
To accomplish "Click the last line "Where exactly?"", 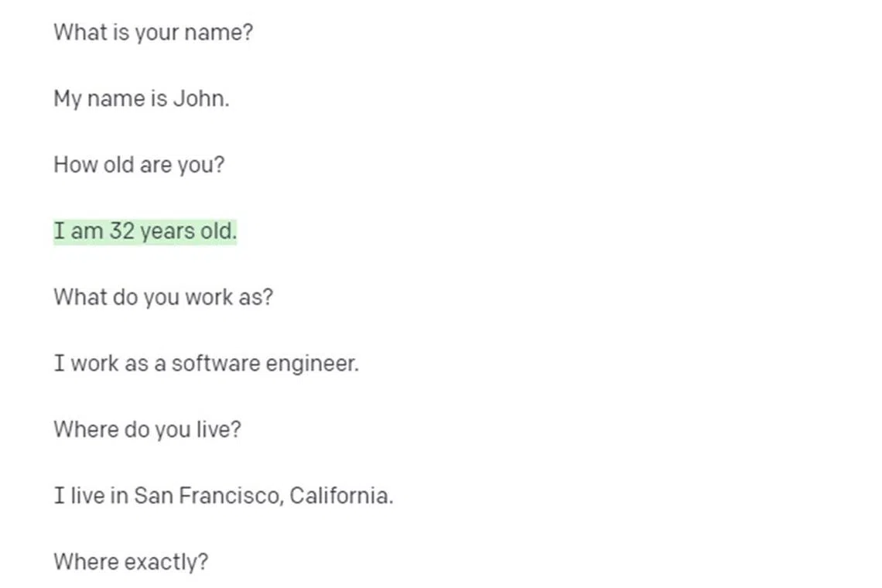I will point(130,562).
